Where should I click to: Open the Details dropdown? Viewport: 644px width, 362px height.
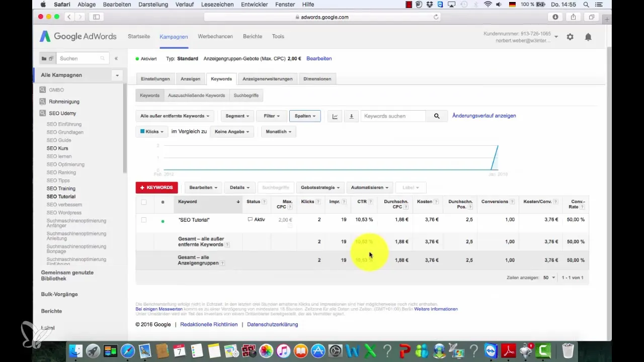pos(239,188)
